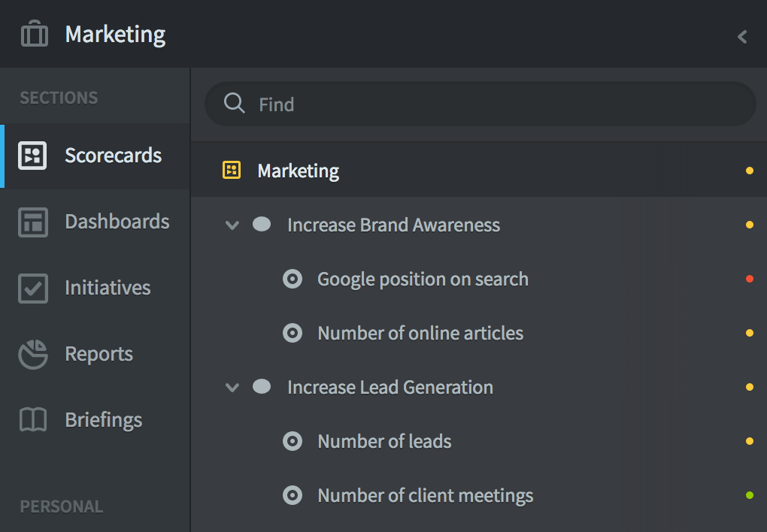Click the Dashboards layout icon
Screen dimensions: 767x532
point(33,222)
